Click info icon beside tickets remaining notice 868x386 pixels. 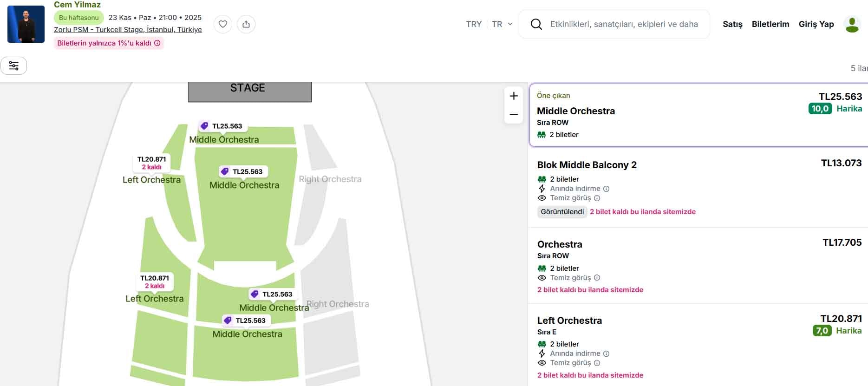pos(157,43)
